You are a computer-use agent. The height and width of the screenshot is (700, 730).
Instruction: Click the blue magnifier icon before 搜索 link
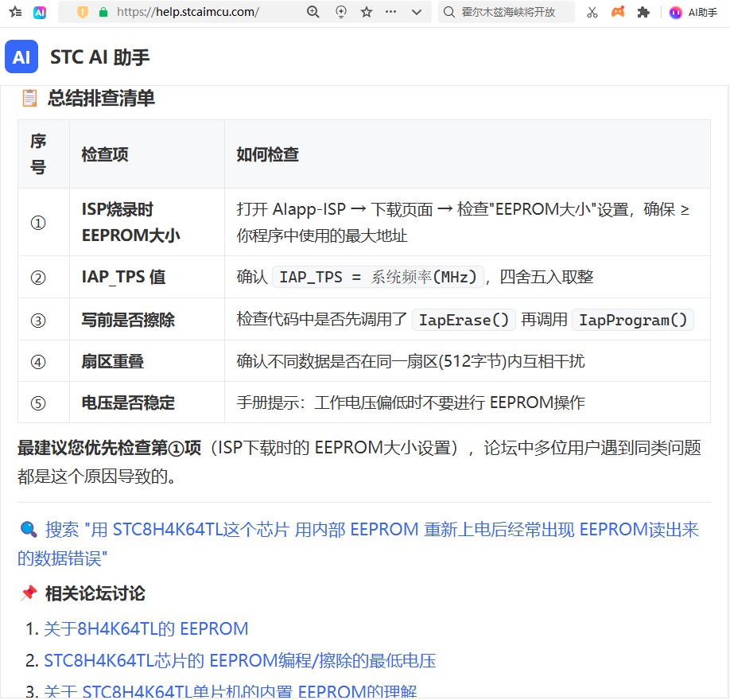(x=29, y=529)
